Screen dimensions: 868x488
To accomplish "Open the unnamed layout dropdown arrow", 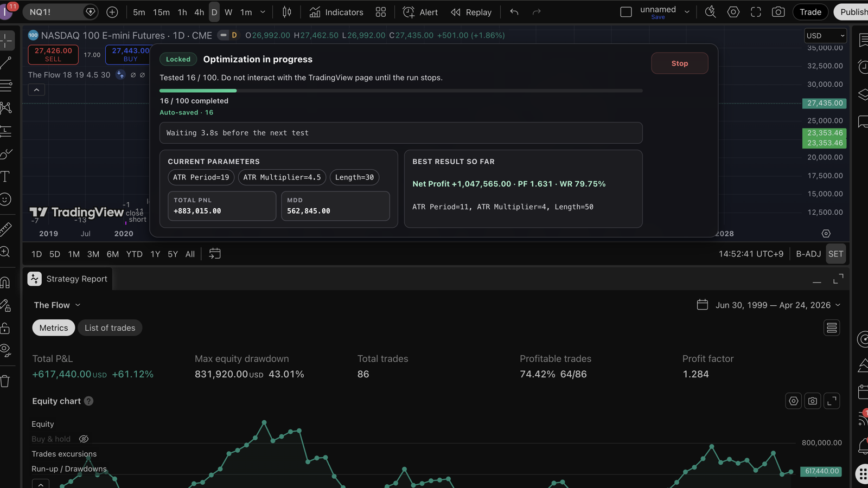I will coord(687,12).
